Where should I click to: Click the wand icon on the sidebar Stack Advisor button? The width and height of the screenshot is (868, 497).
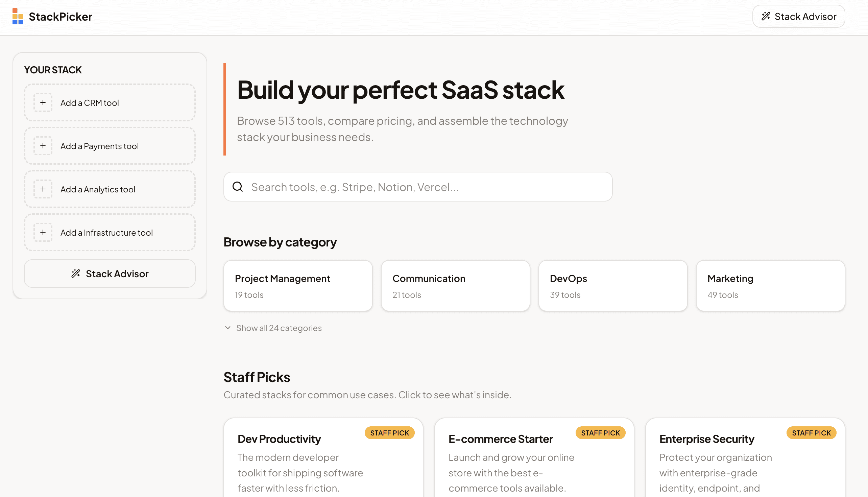coord(75,273)
